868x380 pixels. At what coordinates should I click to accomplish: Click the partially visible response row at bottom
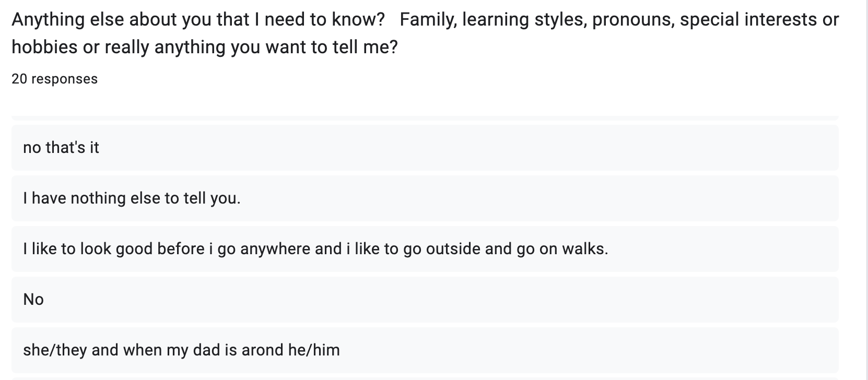(424, 378)
